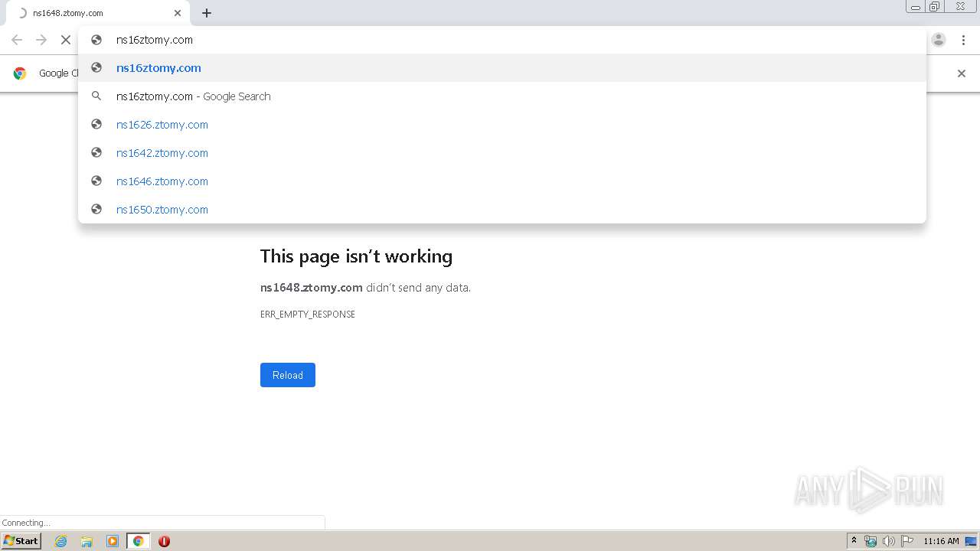Click the heading This page isn't working
This screenshot has width=980, height=551.
(x=356, y=256)
